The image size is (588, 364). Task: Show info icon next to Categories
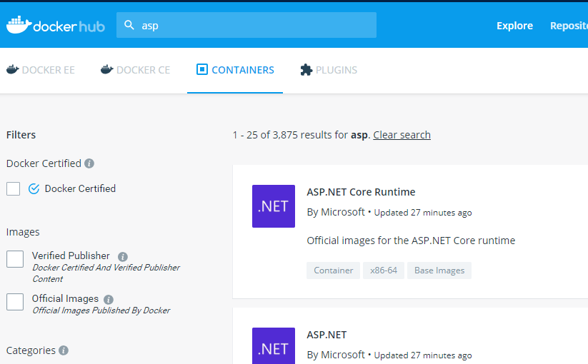64,350
